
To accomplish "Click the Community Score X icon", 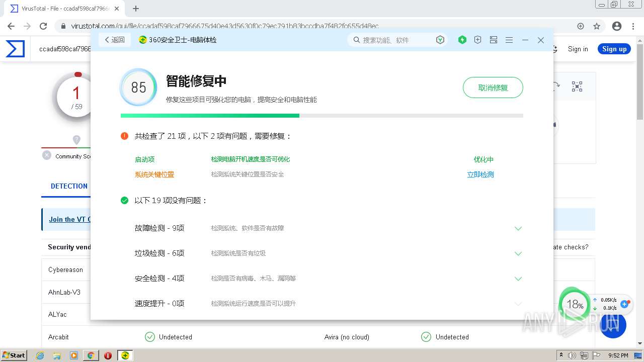I will (x=47, y=156).
